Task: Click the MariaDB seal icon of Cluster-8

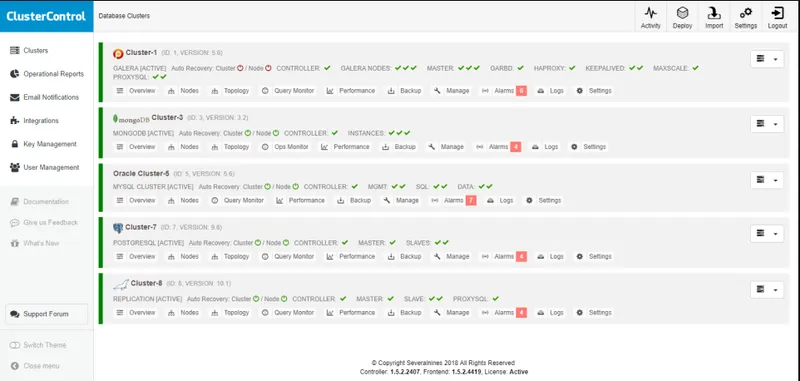Action: pyautogui.click(x=121, y=284)
